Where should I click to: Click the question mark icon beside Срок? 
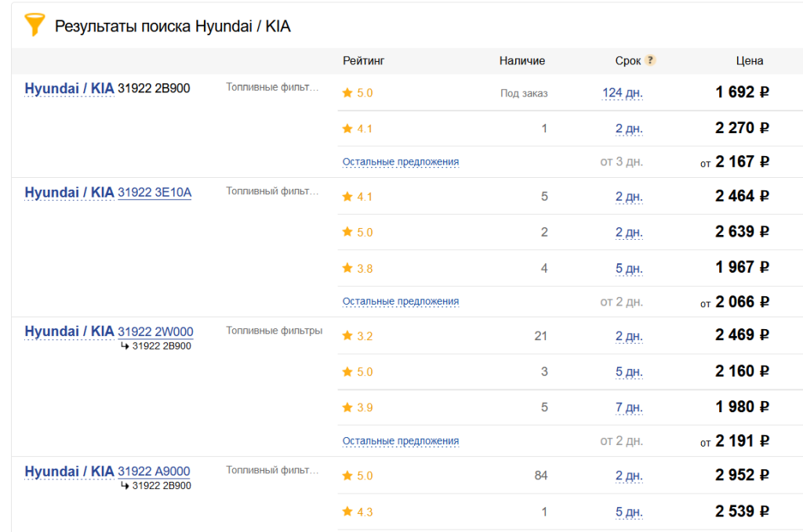click(x=650, y=60)
